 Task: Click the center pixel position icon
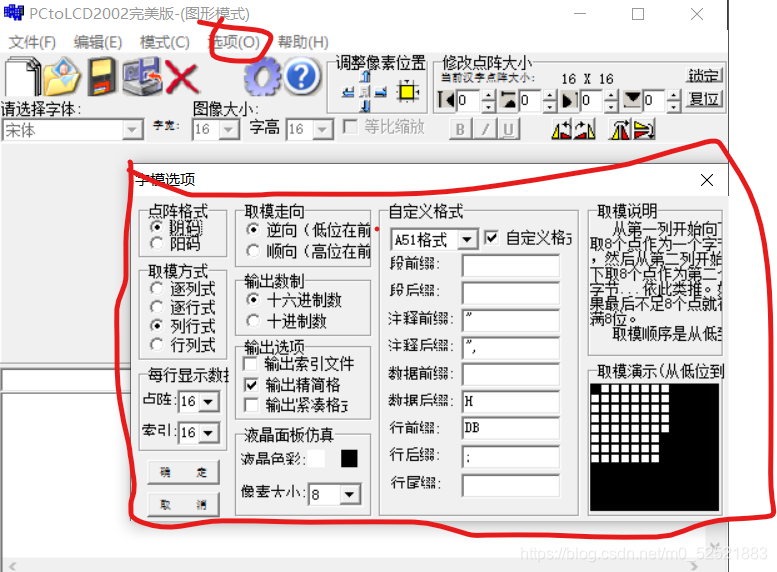[x=365, y=92]
